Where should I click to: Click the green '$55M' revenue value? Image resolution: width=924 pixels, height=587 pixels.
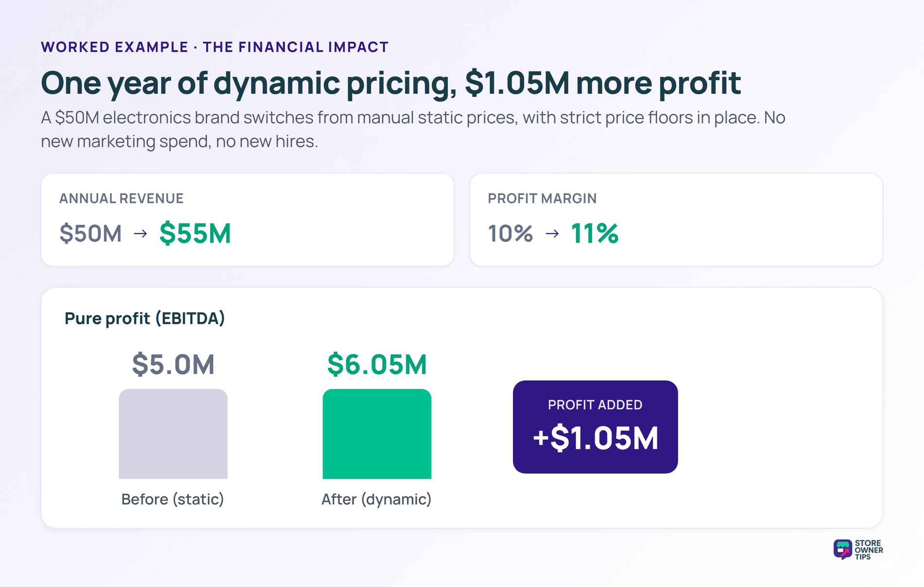195,233
